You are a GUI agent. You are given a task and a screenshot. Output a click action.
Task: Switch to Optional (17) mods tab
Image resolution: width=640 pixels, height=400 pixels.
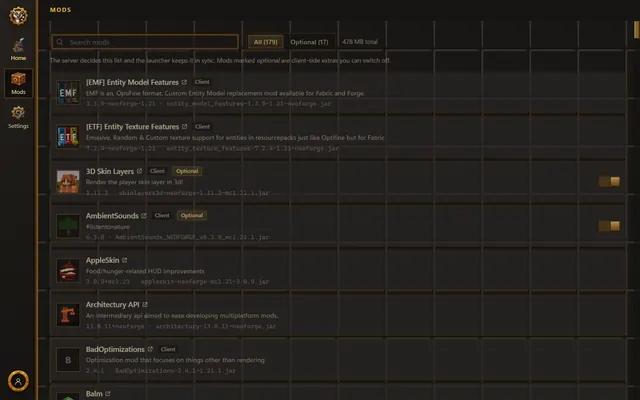[x=309, y=42]
